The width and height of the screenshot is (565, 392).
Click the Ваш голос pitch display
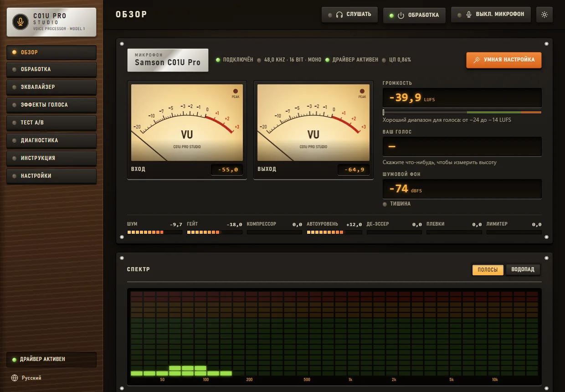pyautogui.click(x=462, y=147)
